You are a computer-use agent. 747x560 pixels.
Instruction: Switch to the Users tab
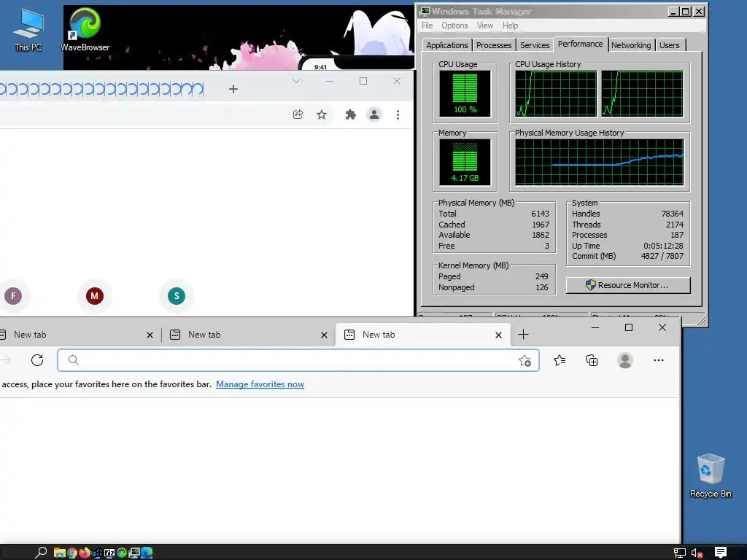click(x=670, y=45)
